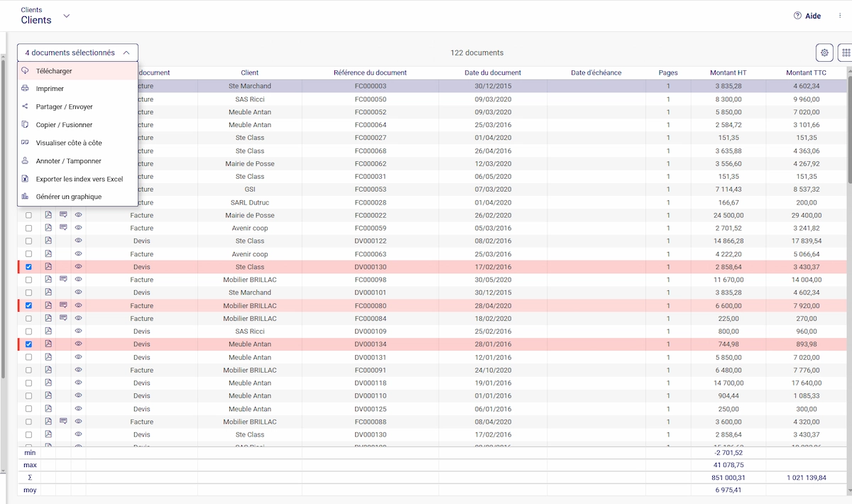This screenshot has height=504, width=852.
Task: Check the box for row FC000084
Action: pyautogui.click(x=28, y=318)
